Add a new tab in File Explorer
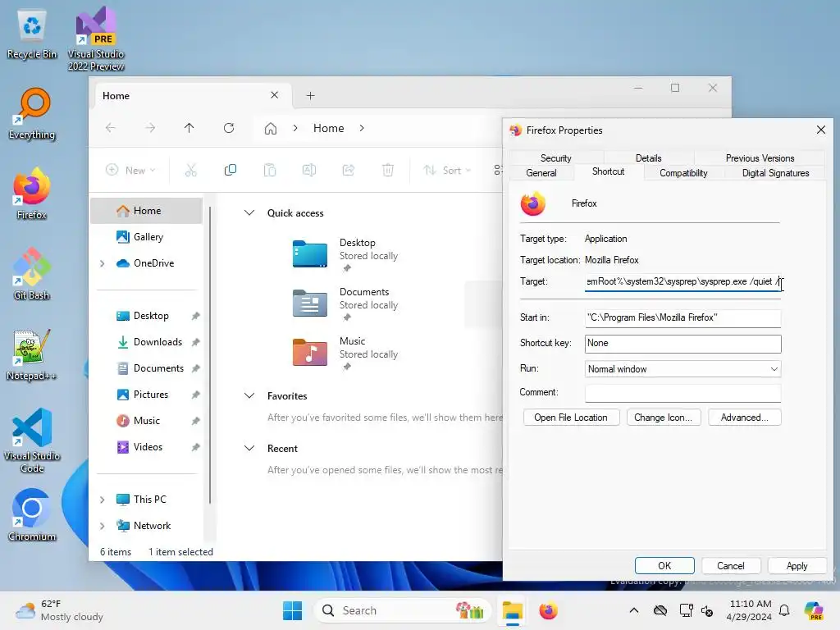The height and width of the screenshot is (630, 840). coord(310,96)
